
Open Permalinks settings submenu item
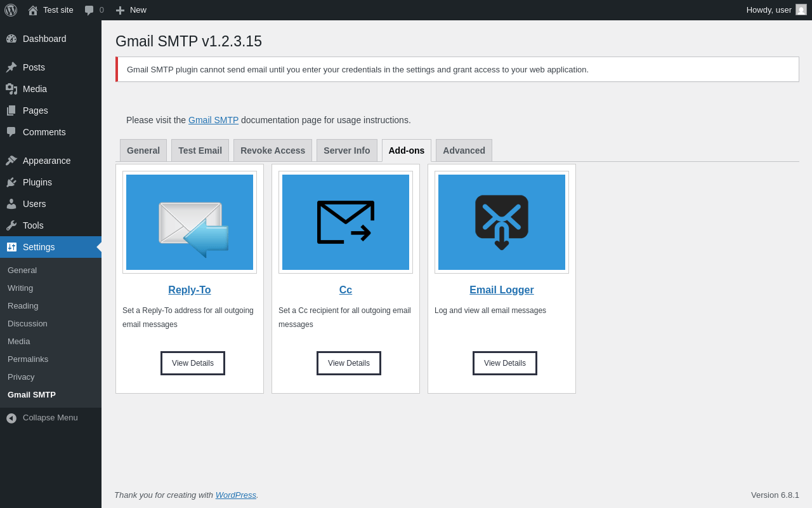click(x=28, y=359)
